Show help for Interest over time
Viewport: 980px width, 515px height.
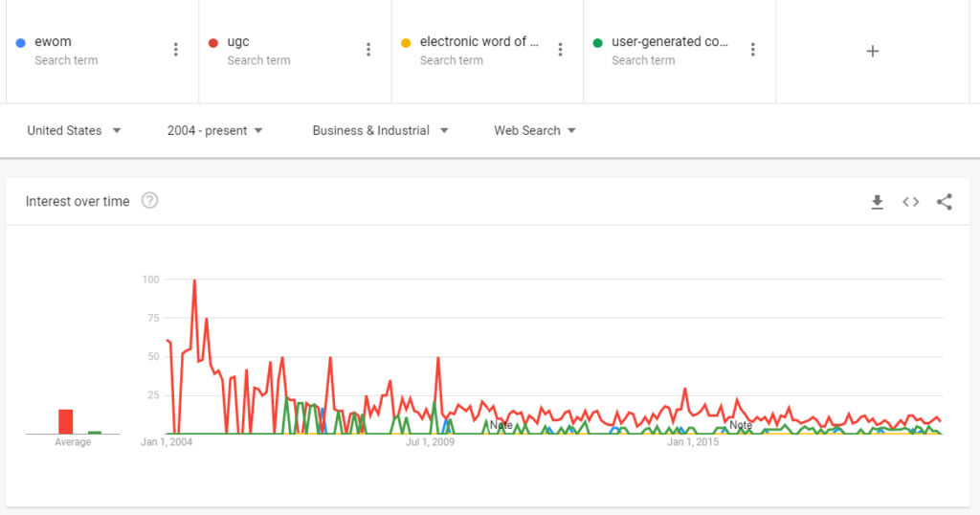point(149,201)
